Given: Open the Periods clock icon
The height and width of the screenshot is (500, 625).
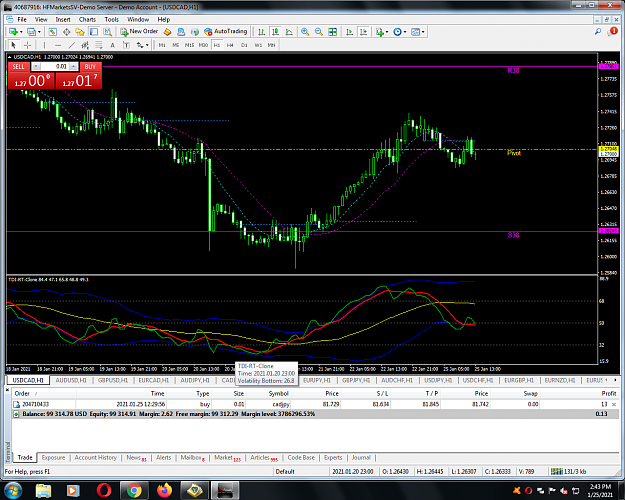Looking at the screenshot, I should point(397,31).
